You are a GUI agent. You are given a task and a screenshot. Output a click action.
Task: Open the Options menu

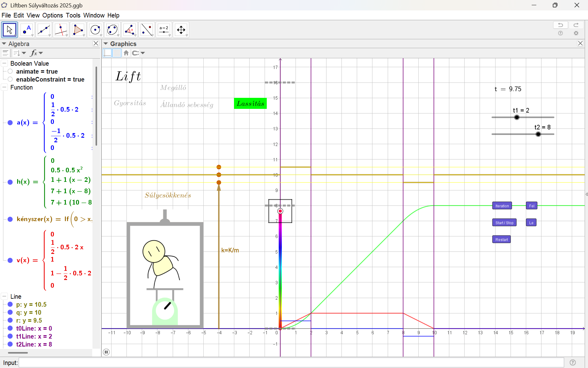52,15
